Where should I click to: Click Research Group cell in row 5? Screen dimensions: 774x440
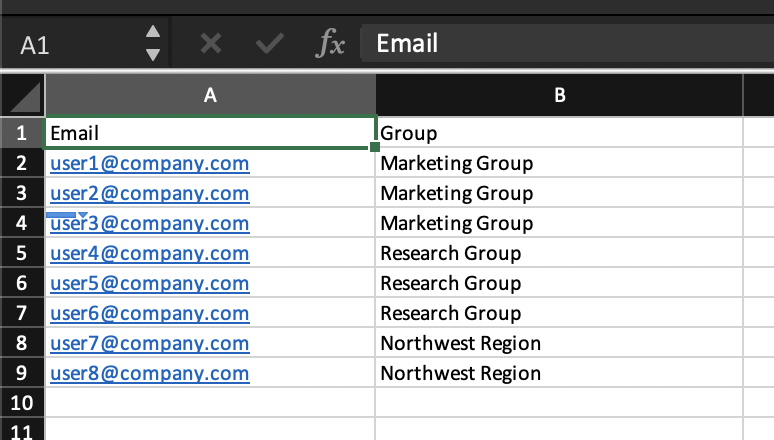pyautogui.click(x=559, y=253)
